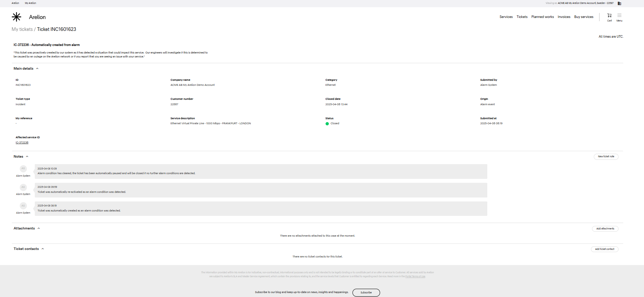Image resolution: width=644 pixels, height=297 pixels.
Task: Click Alarm System avatar on 09:59 note
Action: click(x=23, y=187)
